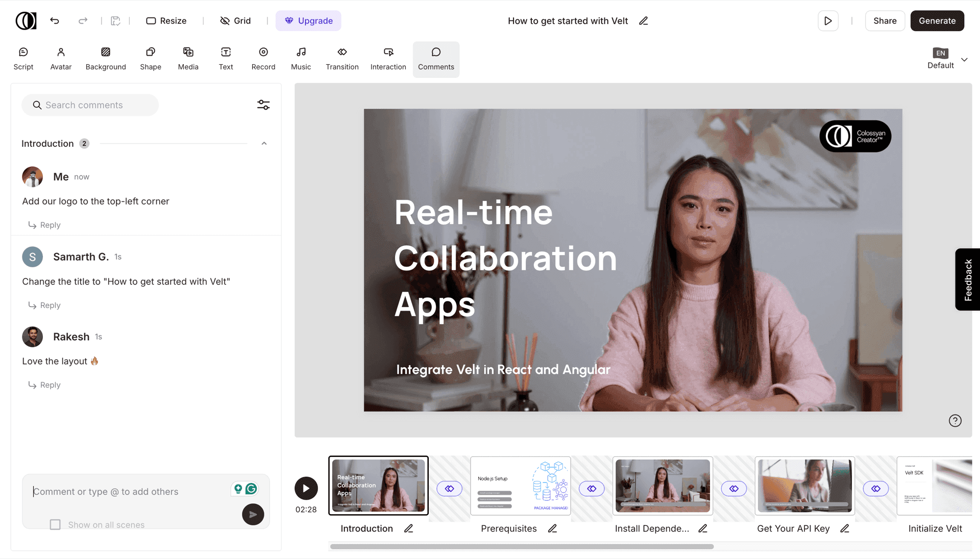The width and height of the screenshot is (980, 559).
Task: Click the Colossyan logo home icon
Action: [26, 21]
